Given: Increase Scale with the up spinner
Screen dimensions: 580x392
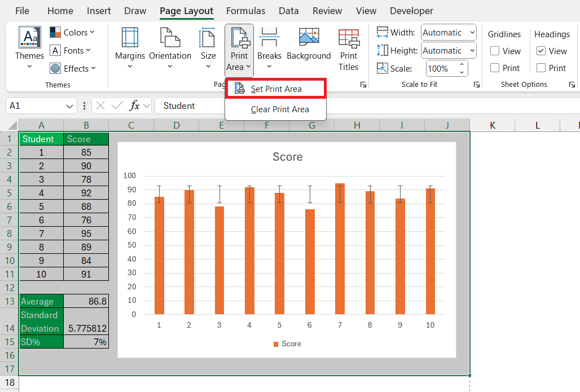Looking at the screenshot, I should point(462,65).
